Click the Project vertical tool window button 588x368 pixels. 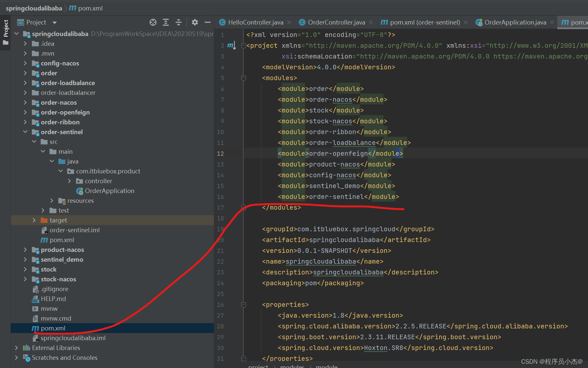pyautogui.click(x=6, y=32)
